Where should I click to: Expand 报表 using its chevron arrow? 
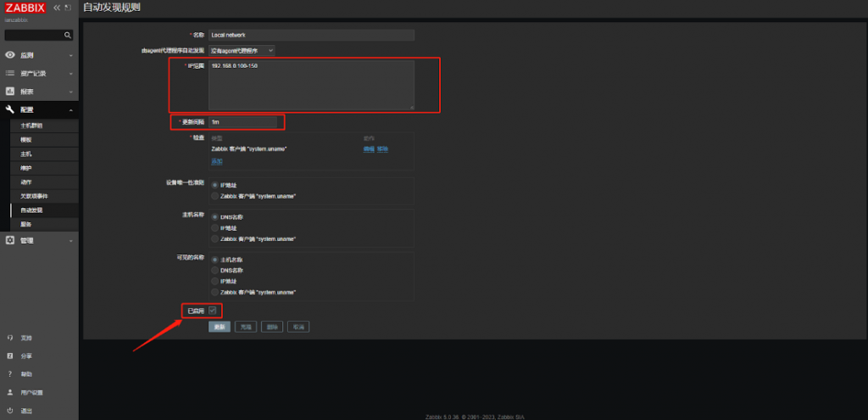71,92
